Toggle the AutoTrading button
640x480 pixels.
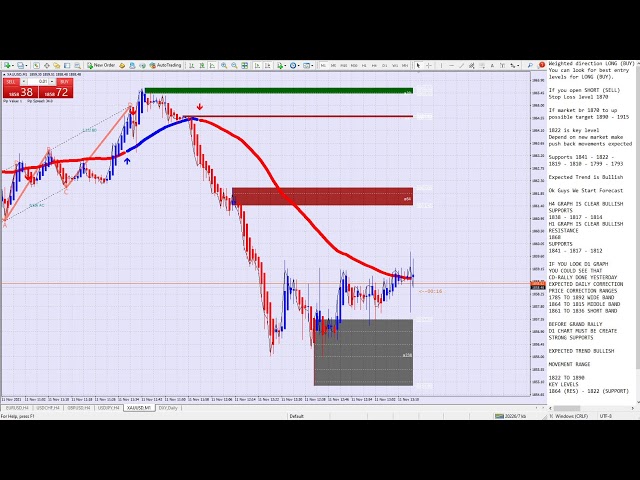(166, 65)
